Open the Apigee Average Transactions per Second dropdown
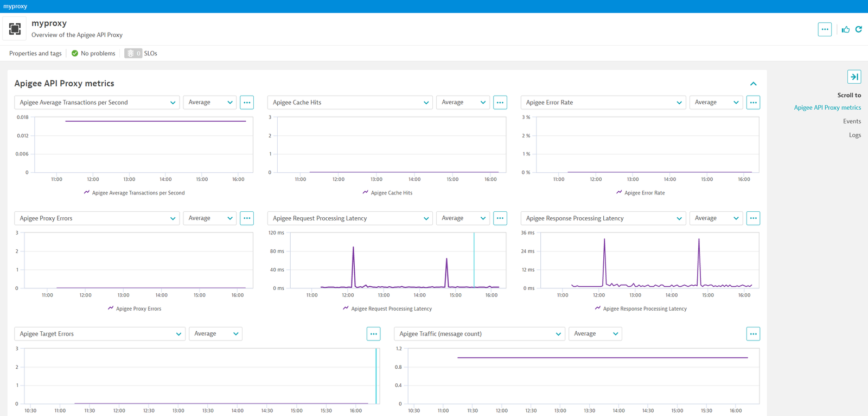 [x=97, y=102]
